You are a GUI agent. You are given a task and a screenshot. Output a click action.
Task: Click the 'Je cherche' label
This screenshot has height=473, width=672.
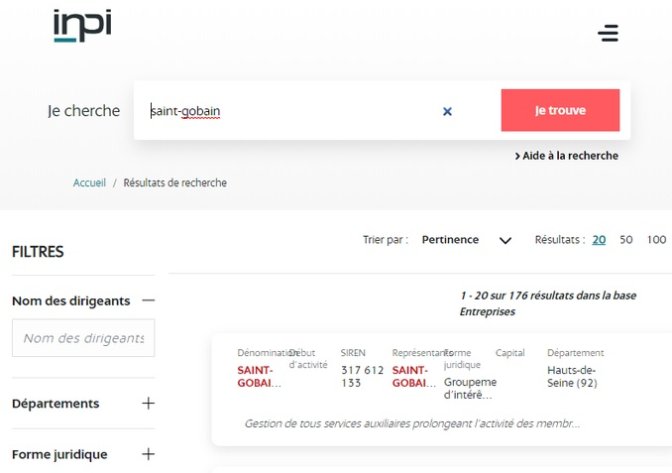click(84, 111)
